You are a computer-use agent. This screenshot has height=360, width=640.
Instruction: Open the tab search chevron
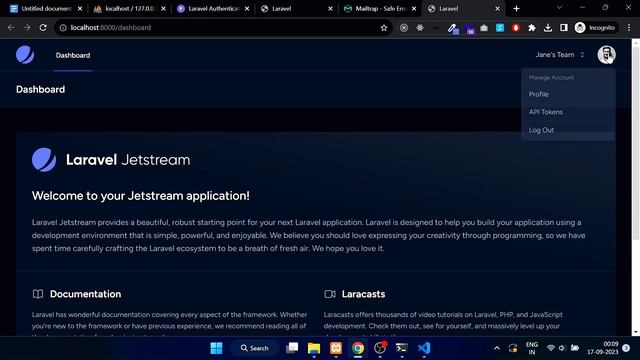pyautogui.click(x=559, y=8)
